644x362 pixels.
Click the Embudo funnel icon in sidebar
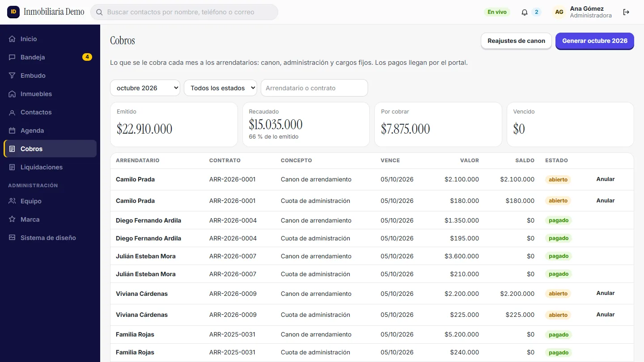(12, 76)
